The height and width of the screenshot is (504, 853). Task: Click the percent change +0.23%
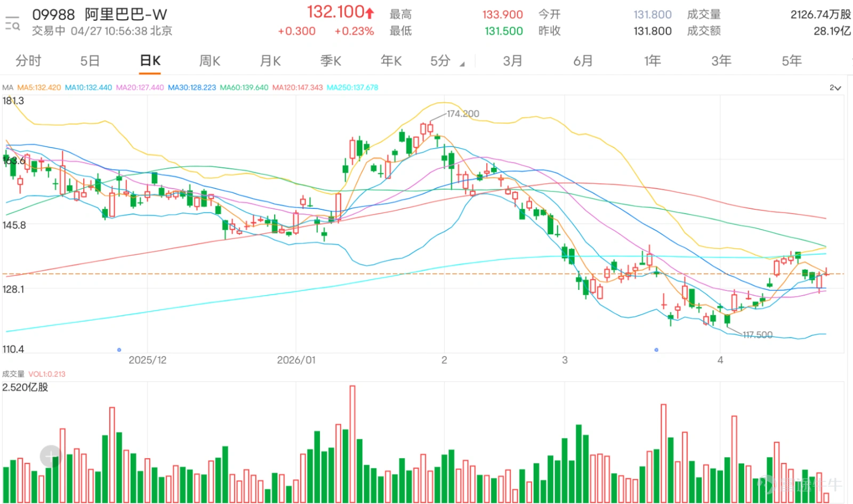pos(354,31)
